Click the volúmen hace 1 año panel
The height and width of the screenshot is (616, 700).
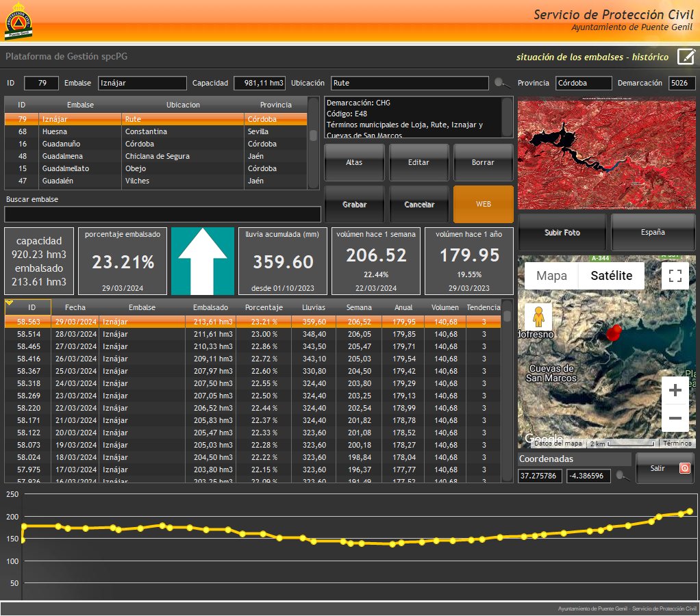click(x=468, y=261)
